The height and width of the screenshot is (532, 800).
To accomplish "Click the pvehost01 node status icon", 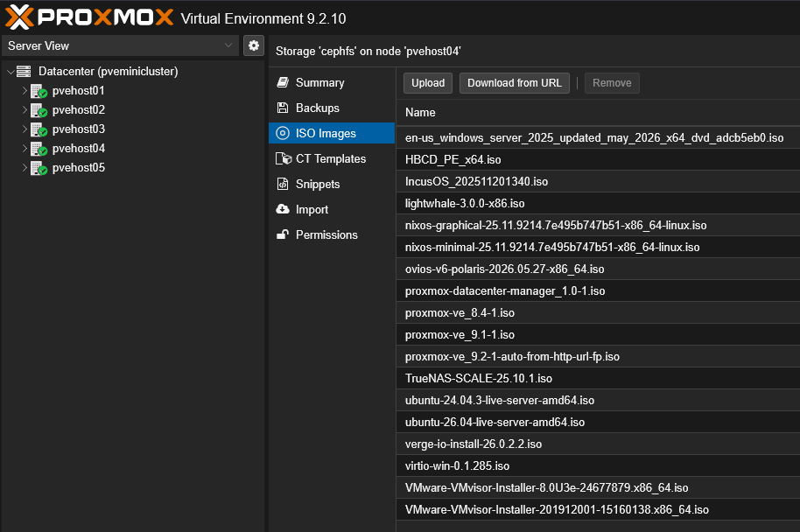I will point(39,91).
